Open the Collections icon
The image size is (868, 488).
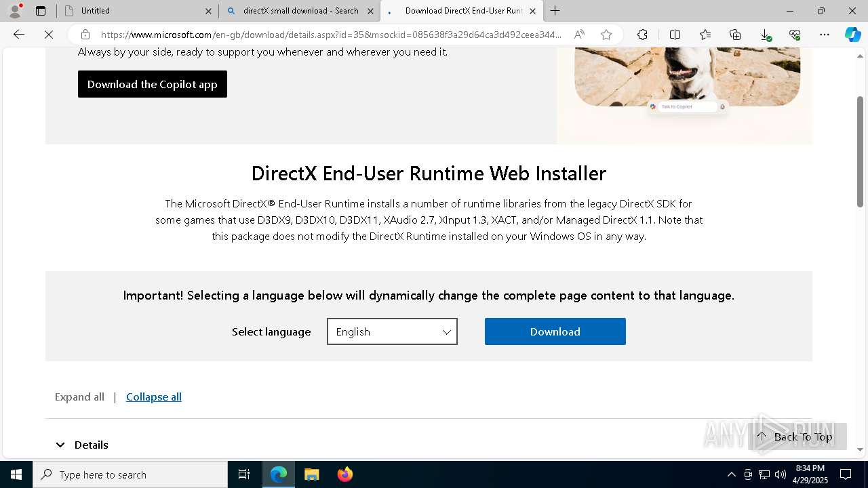(735, 35)
